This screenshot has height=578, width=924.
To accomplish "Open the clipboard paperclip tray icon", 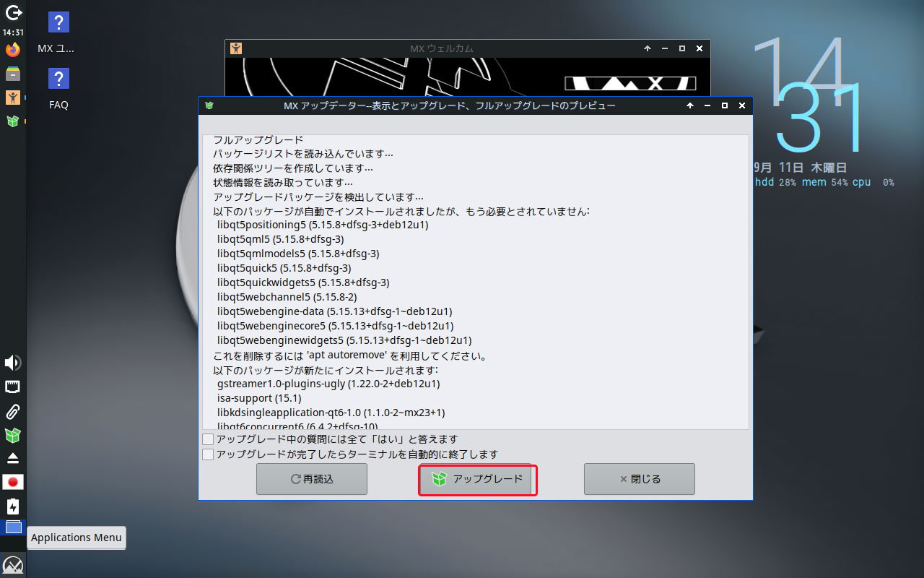I will pyautogui.click(x=13, y=412).
